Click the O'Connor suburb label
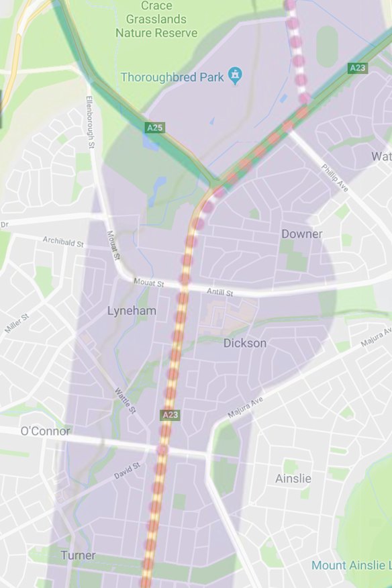Viewport: 392px width, 588px height. coord(46,431)
